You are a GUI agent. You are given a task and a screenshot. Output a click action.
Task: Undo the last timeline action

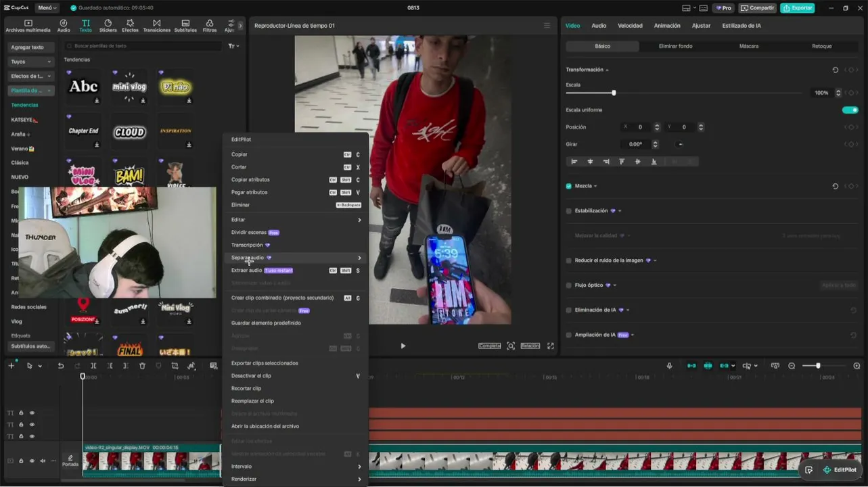(x=61, y=366)
